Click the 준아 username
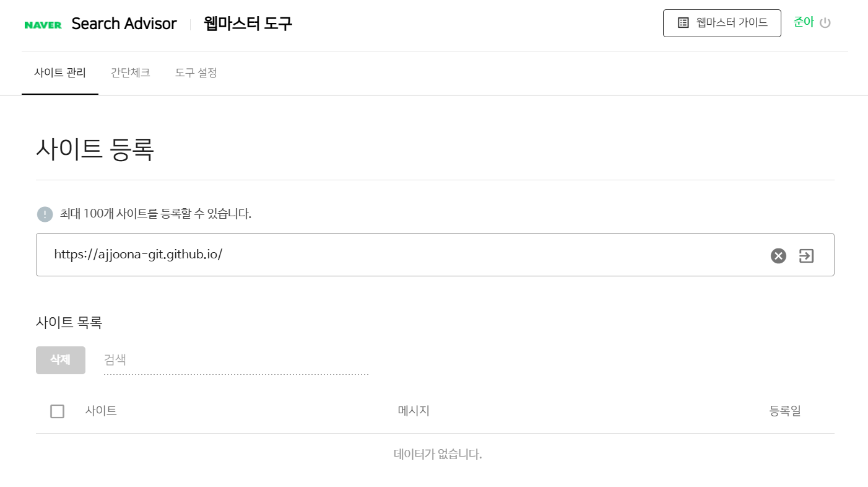868x487 pixels. (803, 22)
